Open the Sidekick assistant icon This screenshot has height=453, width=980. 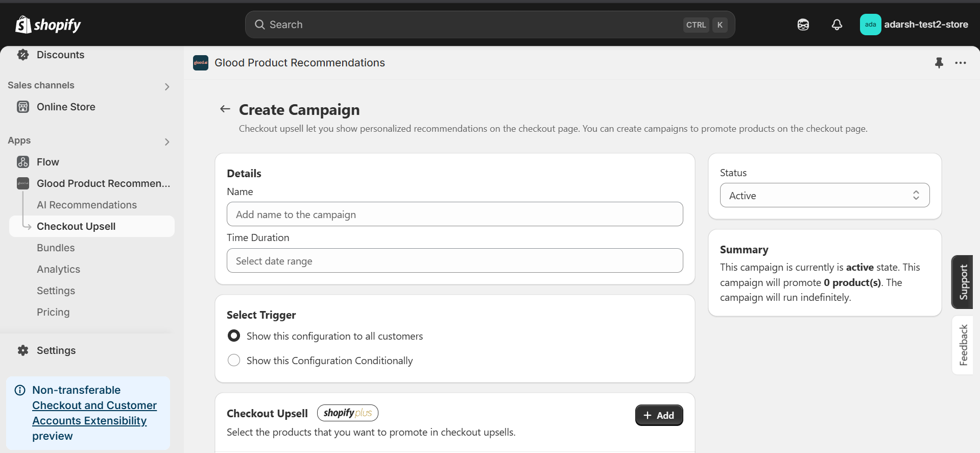[803, 25]
